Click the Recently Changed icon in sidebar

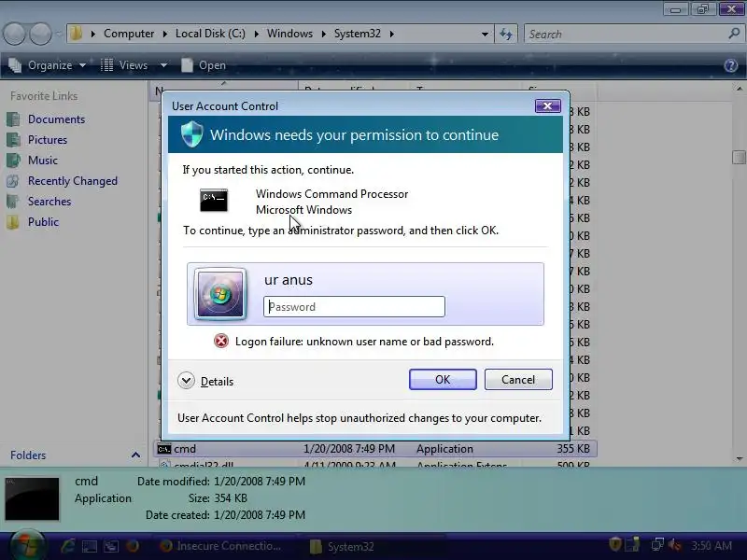click(13, 180)
